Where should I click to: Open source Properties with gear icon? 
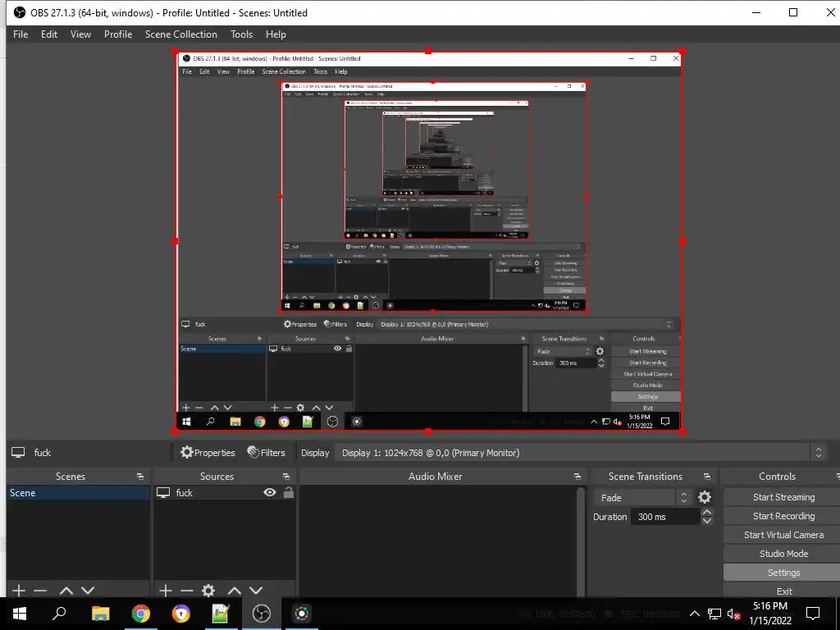tap(208, 453)
